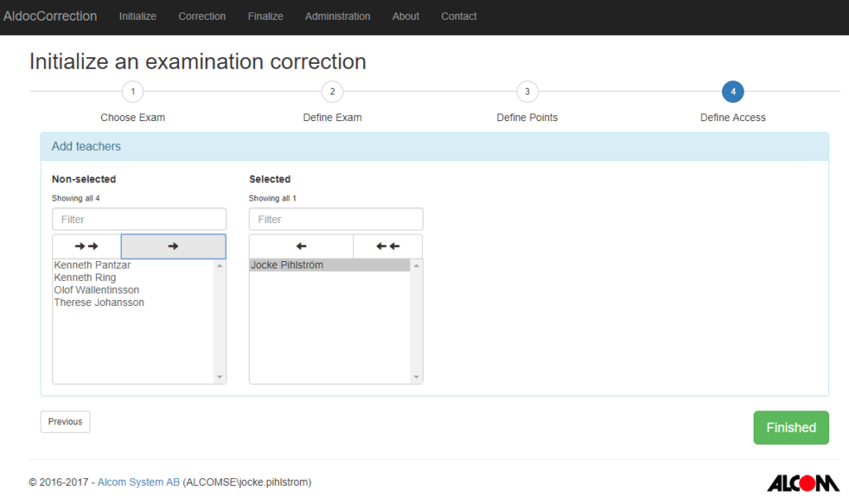Go to step 2 Define Exam circle
Screen dimensions: 849x504
(x=332, y=92)
